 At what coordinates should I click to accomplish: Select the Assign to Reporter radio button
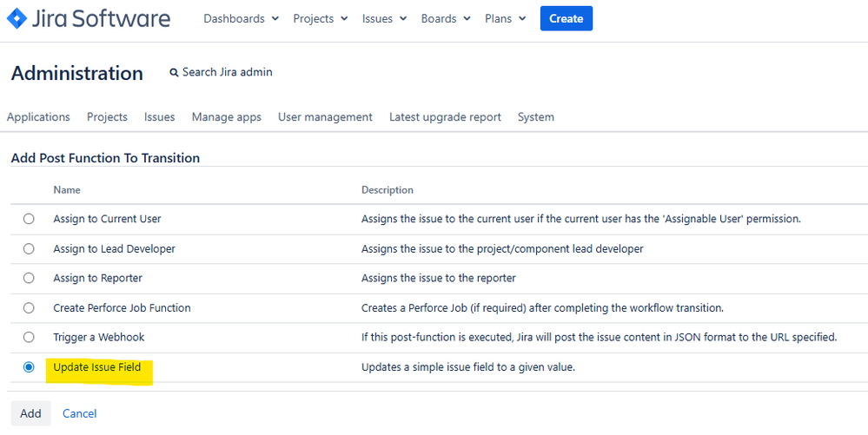pos(29,278)
